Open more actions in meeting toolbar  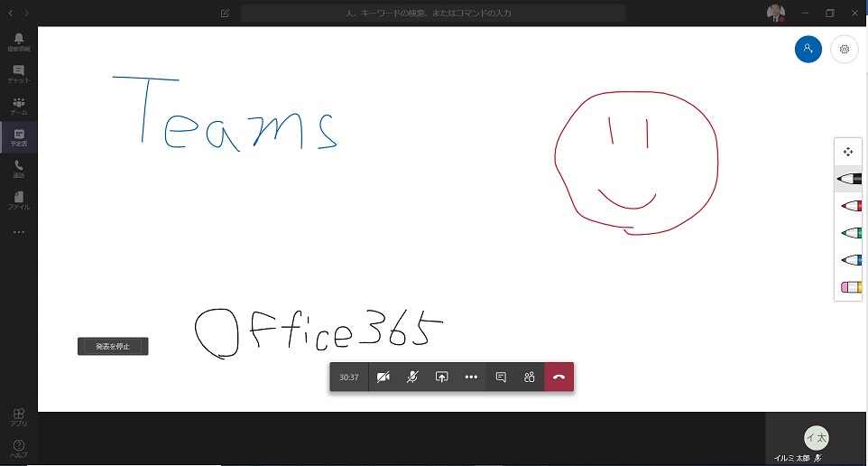tap(471, 377)
